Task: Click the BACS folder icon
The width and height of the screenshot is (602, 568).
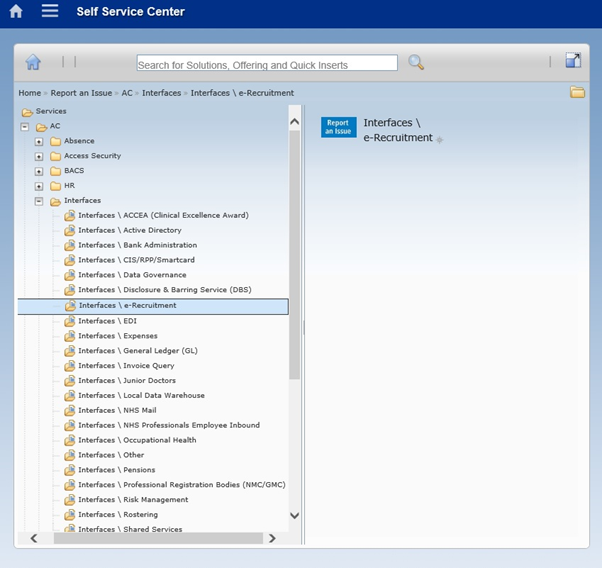Action: [56, 171]
